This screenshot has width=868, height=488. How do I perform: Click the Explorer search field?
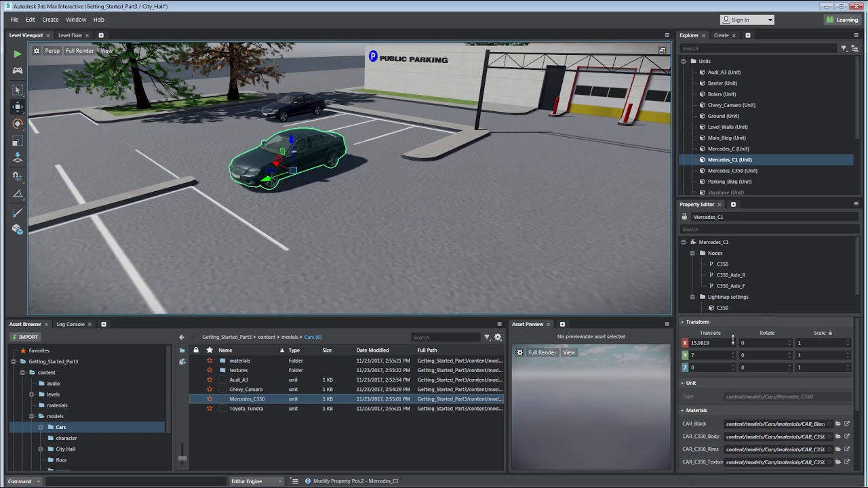758,48
